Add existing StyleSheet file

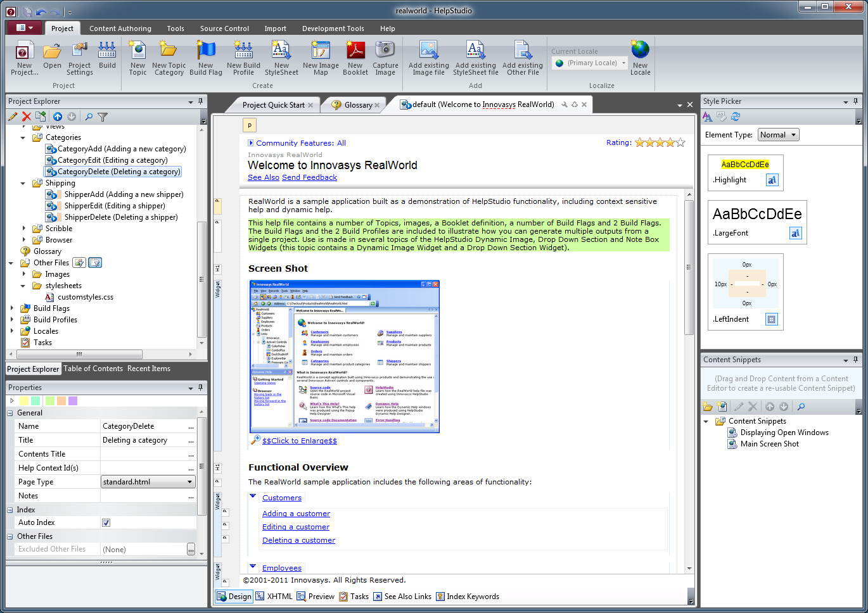tap(476, 58)
